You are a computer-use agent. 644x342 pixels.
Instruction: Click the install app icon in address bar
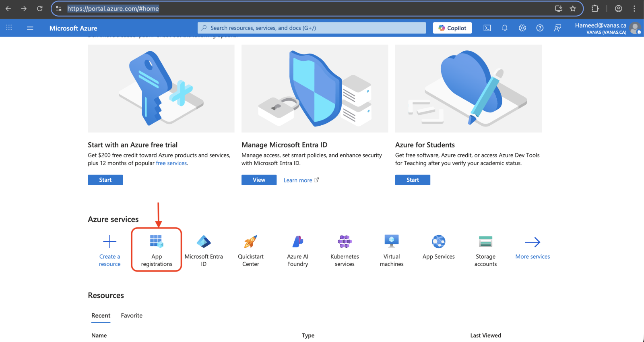pos(559,8)
